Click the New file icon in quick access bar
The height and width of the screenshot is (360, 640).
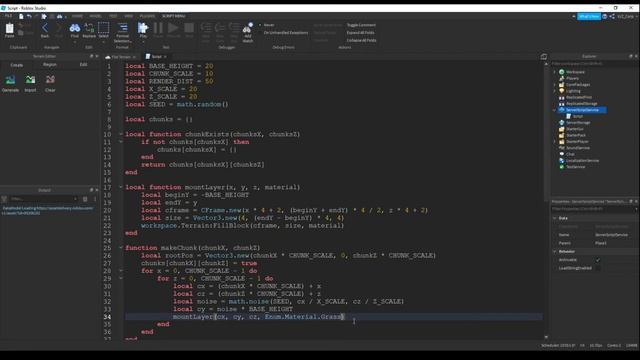click(21, 16)
